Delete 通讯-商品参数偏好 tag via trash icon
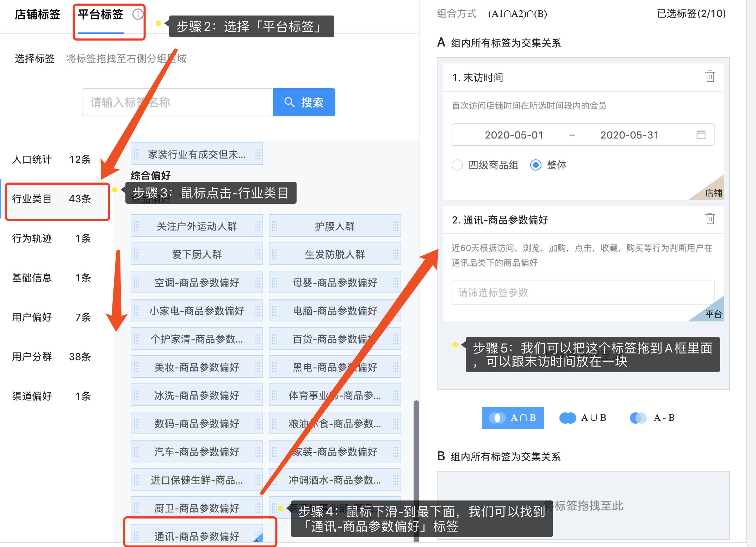Viewport: 756px width, 547px height. (710, 219)
